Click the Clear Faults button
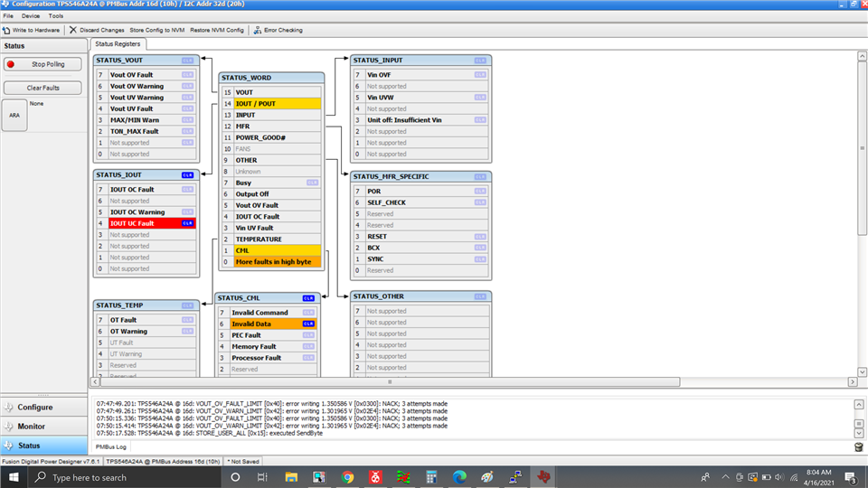868x488 pixels. pyautogui.click(x=42, y=88)
